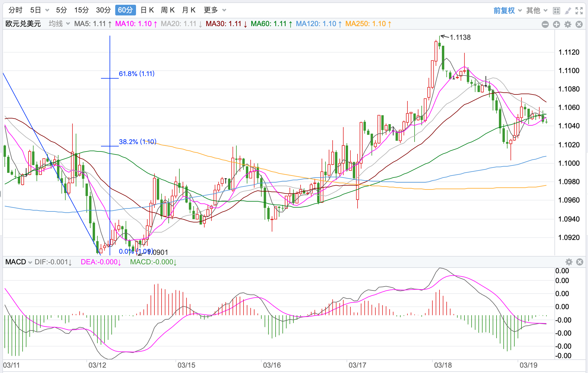Zoom out the chart with the minus icon
This screenshot has height=373, width=588.
point(545,24)
